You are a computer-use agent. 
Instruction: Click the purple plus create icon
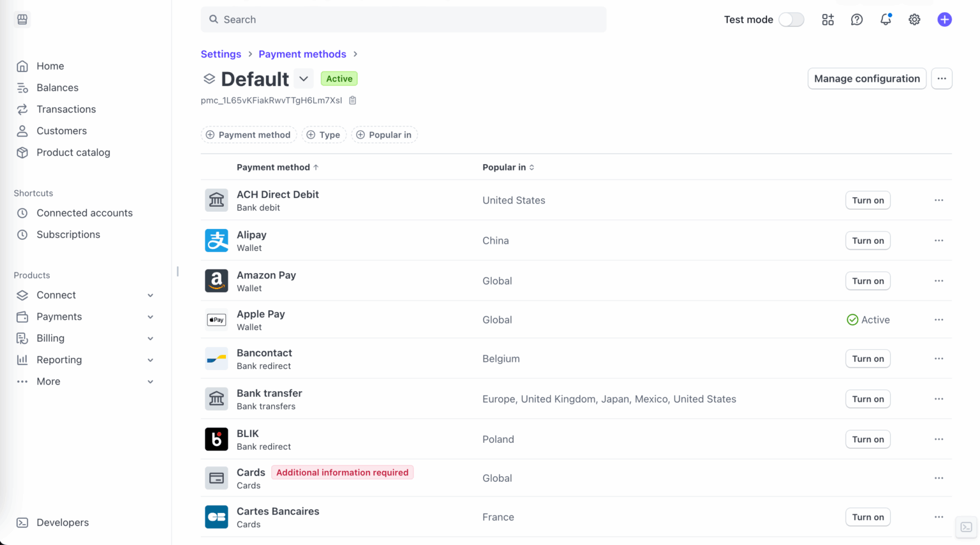tap(944, 20)
